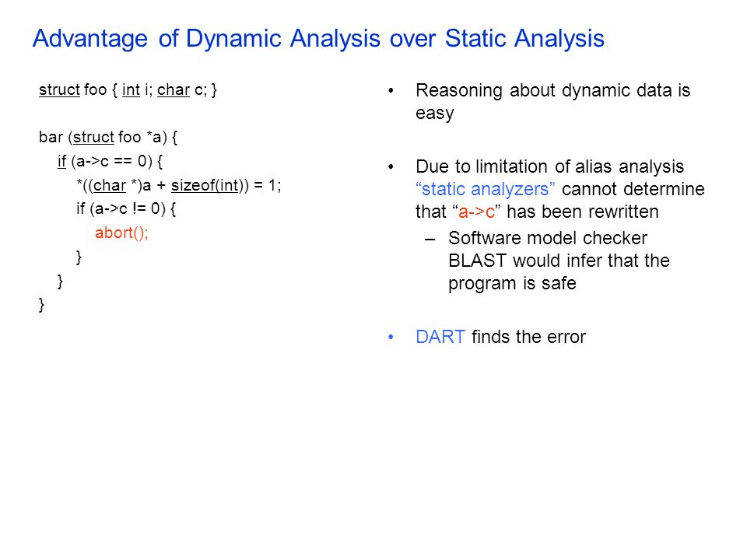Screen dimensions: 747x560
Task: Click the blue bullet before 'DART finds the error'
Action: [x=391, y=337]
